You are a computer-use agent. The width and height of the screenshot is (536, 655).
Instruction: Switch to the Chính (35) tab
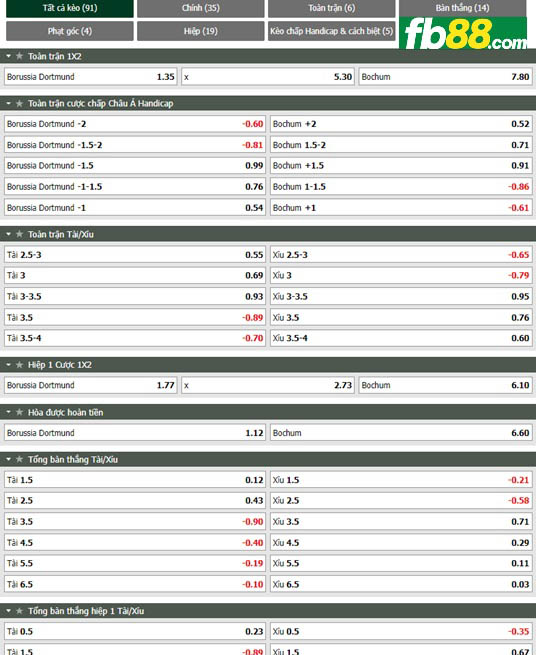pyautogui.click(x=201, y=8)
